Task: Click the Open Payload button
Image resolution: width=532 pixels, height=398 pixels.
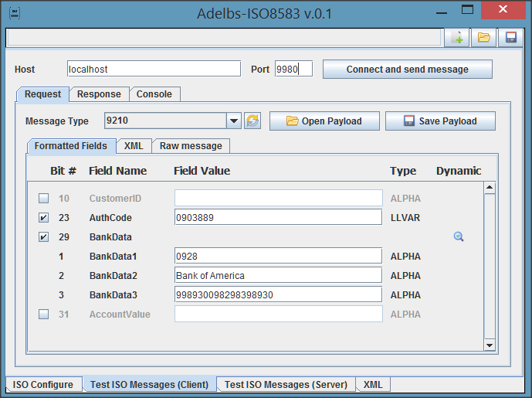Action: click(324, 121)
